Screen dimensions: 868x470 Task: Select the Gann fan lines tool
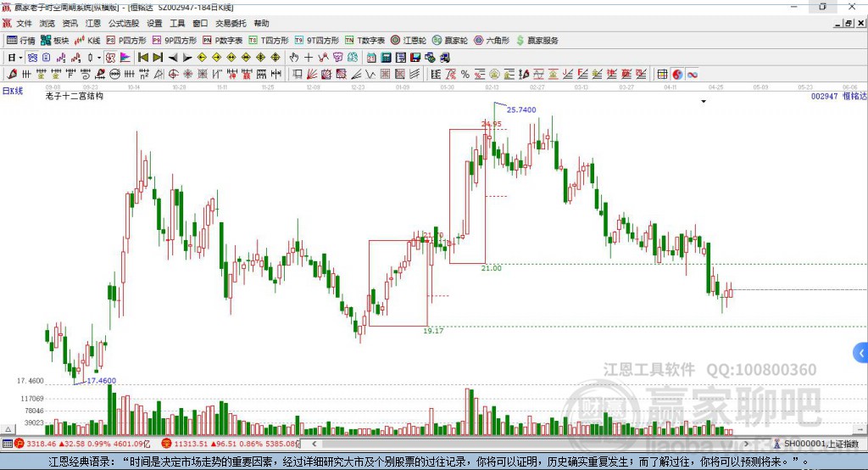(312, 75)
